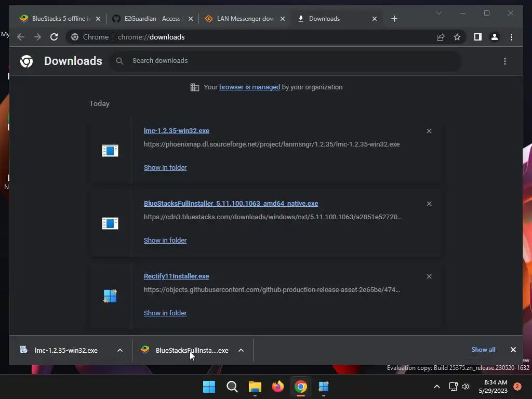Click the Chrome logo beside Downloads heading

[26, 61]
